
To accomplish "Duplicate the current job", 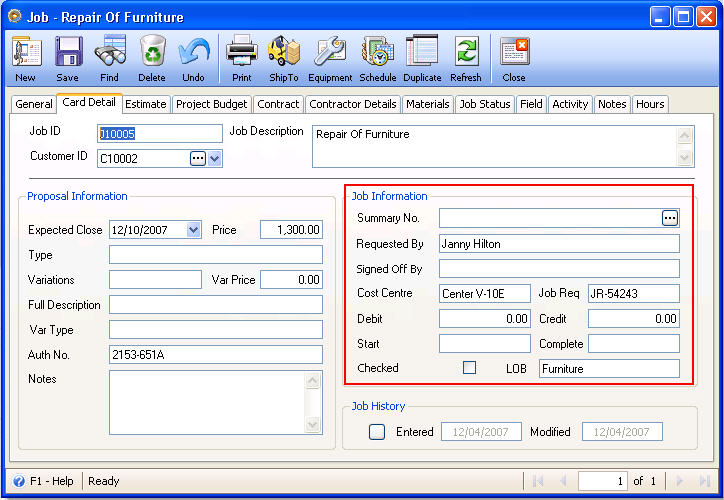I will [422, 56].
